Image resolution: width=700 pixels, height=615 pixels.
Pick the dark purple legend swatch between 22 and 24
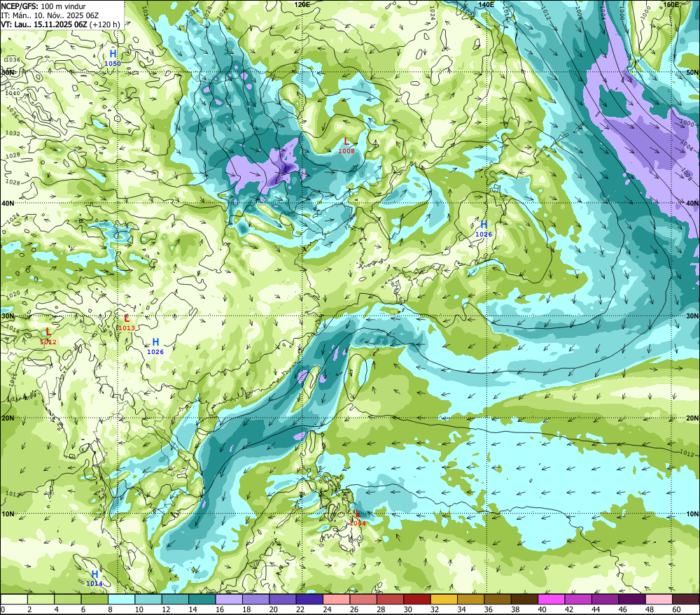click(309, 599)
